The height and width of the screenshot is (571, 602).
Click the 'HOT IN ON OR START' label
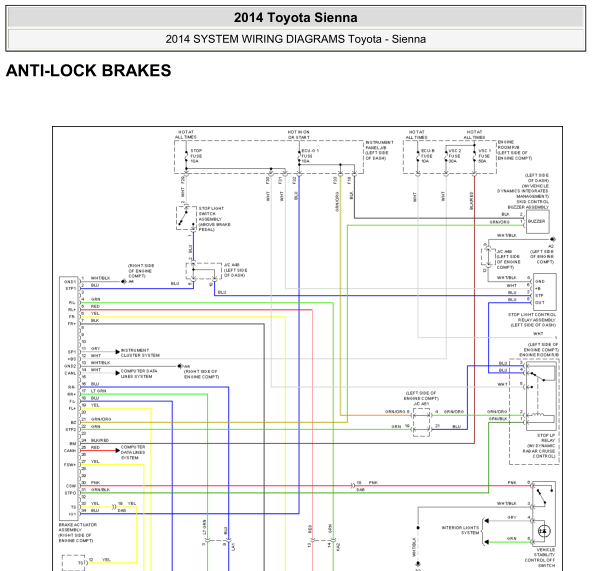pyautogui.click(x=298, y=134)
